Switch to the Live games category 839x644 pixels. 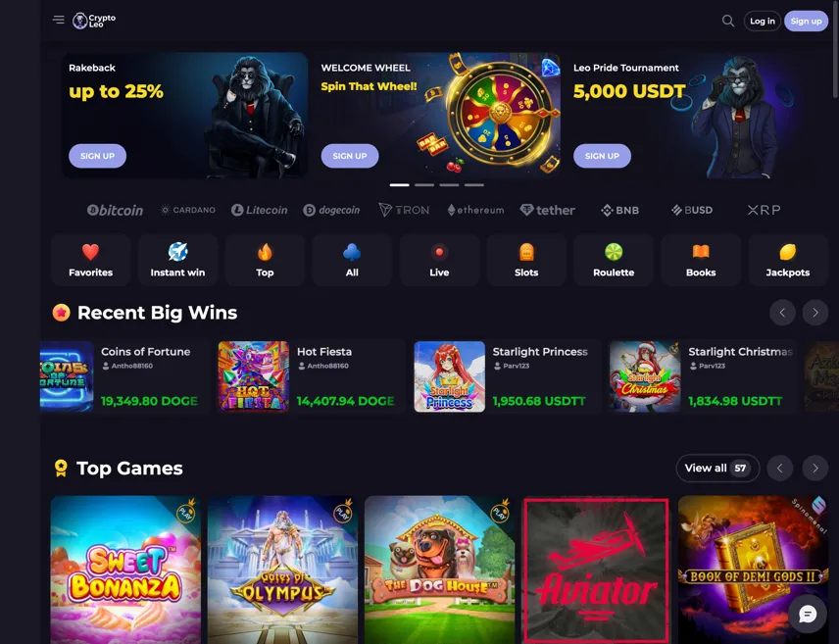(439, 260)
